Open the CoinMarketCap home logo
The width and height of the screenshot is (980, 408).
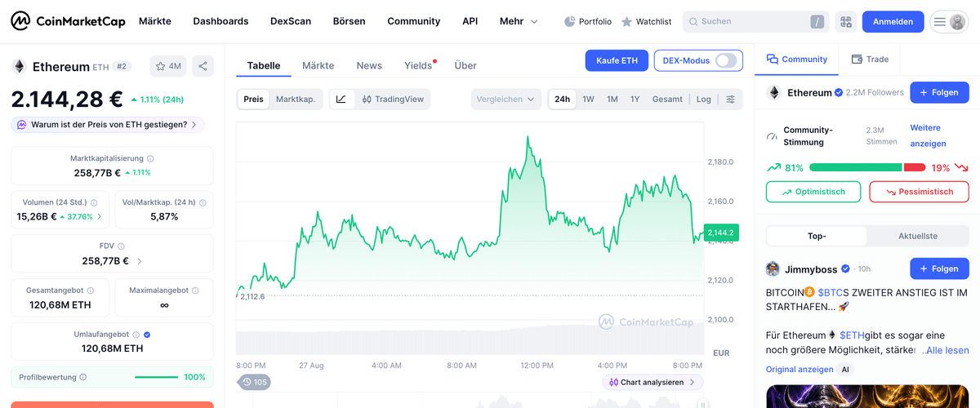pos(68,21)
